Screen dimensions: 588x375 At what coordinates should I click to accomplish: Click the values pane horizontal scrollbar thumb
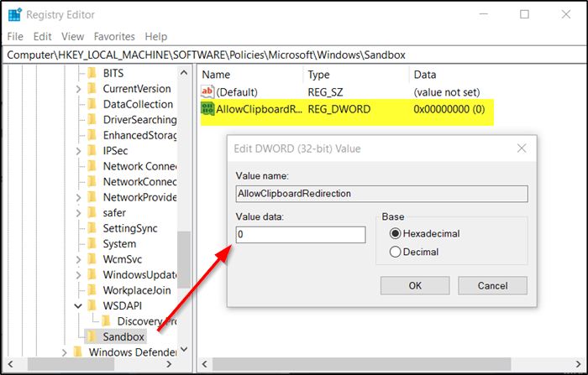point(361,364)
